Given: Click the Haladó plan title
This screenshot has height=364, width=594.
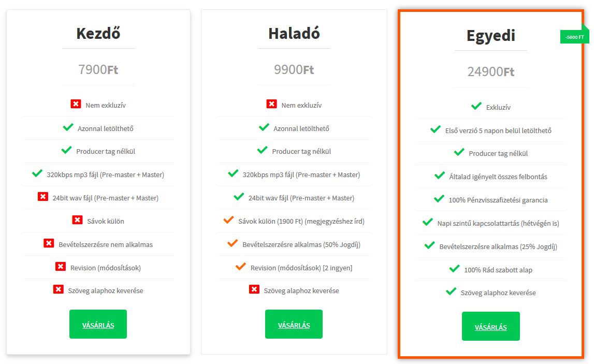Looking at the screenshot, I should click(x=294, y=33).
